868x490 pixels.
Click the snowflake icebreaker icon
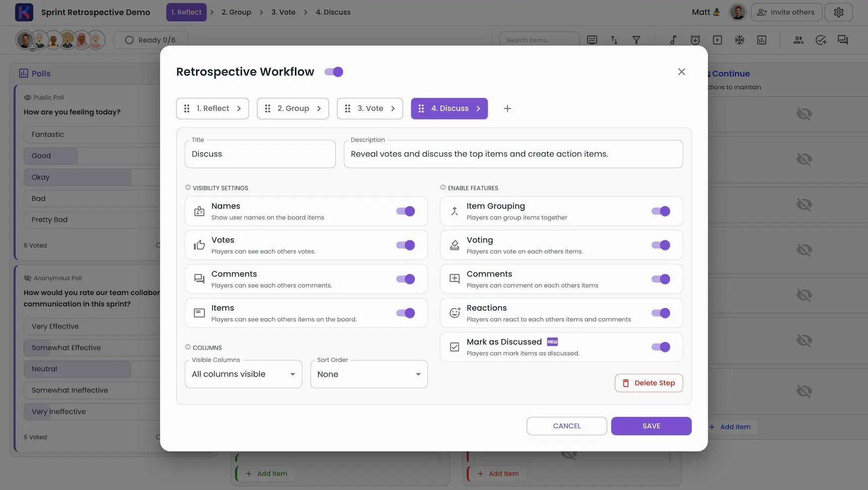(x=740, y=40)
